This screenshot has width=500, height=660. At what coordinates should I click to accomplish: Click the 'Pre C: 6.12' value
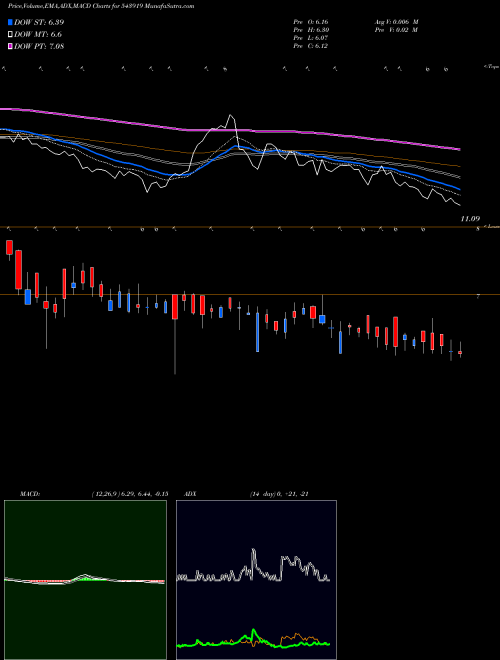(311, 46)
